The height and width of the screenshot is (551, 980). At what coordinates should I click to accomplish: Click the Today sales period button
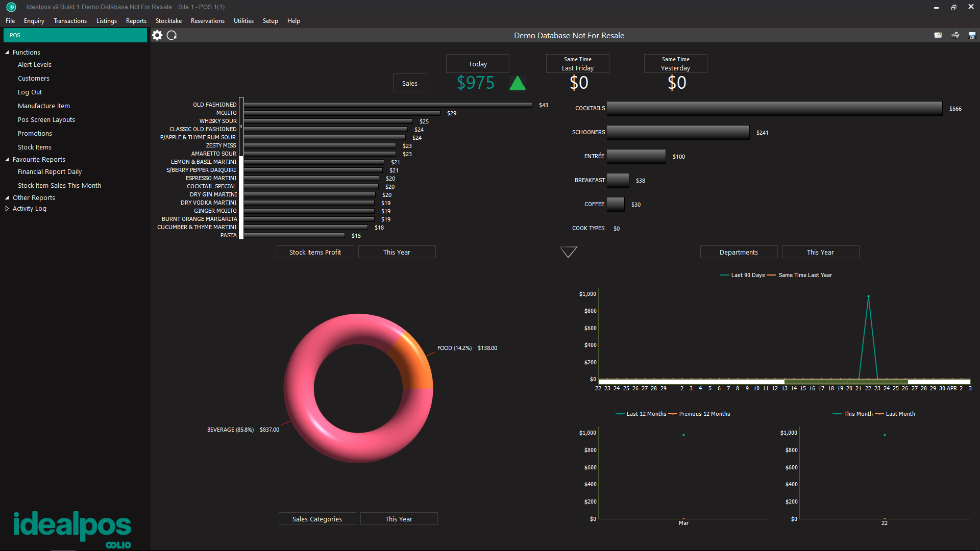[x=477, y=64]
